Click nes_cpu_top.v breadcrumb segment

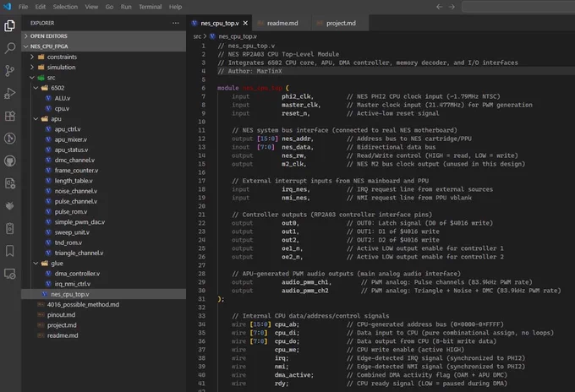point(238,36)
